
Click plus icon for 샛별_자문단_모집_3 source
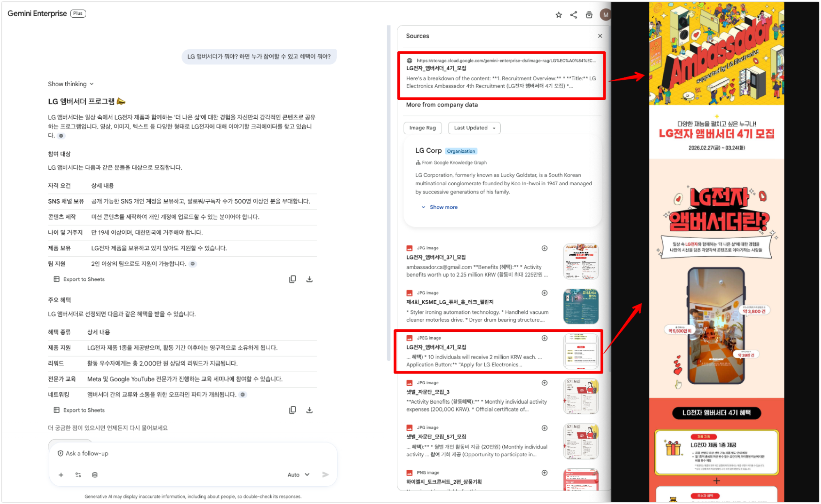point(544,383)
